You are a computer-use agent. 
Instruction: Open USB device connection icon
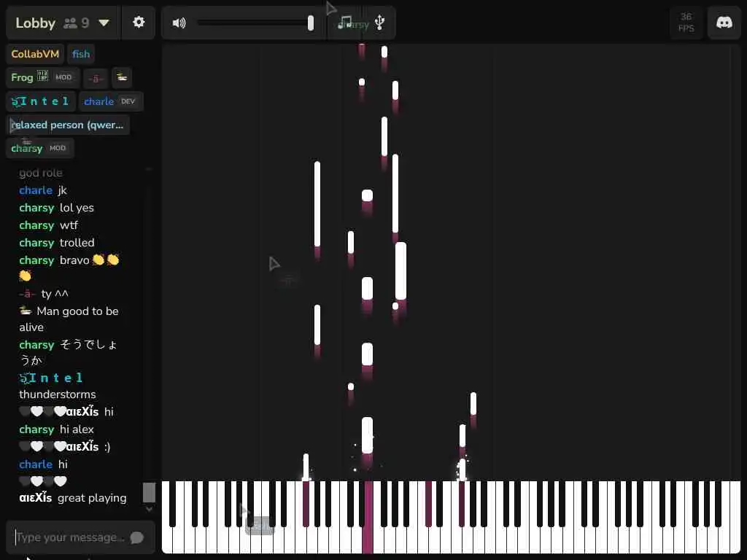point(379,23)
